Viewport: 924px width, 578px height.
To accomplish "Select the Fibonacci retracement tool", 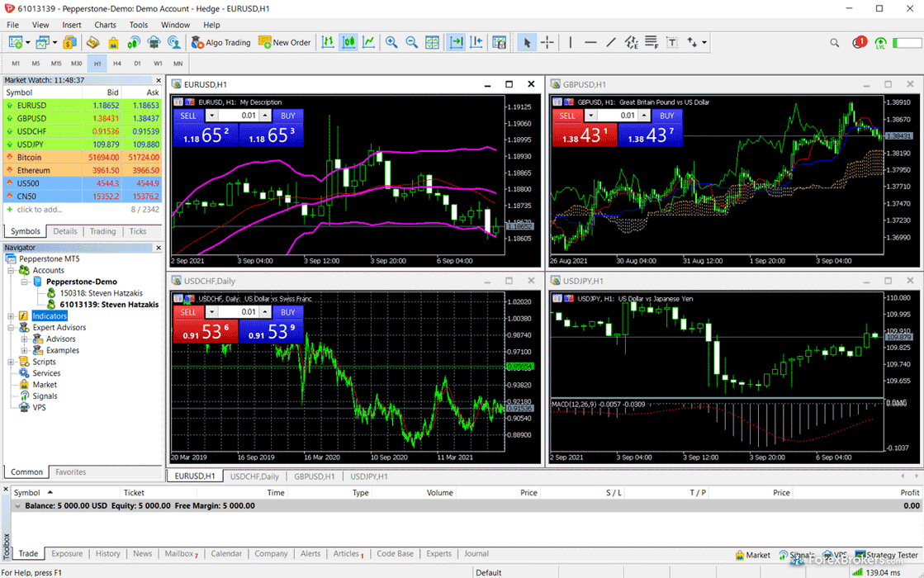I will [x=652, y=42].
